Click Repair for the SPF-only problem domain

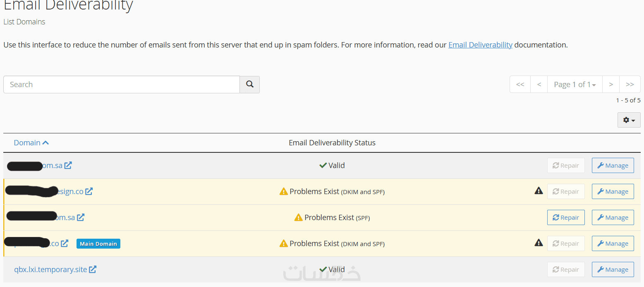565,218
